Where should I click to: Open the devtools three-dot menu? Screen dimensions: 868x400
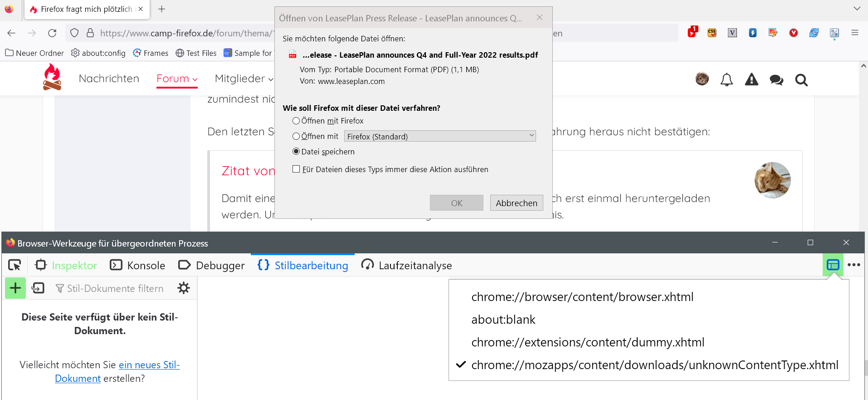click(854, 265)
